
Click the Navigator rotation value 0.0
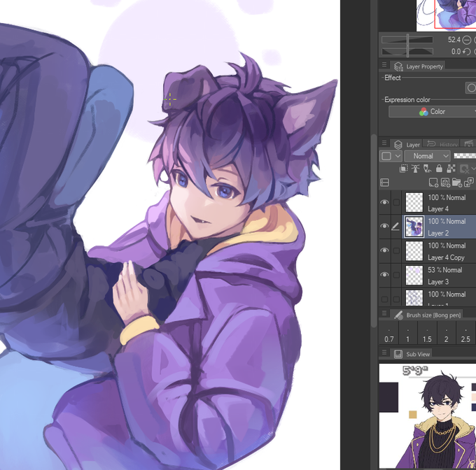[456, 52]
